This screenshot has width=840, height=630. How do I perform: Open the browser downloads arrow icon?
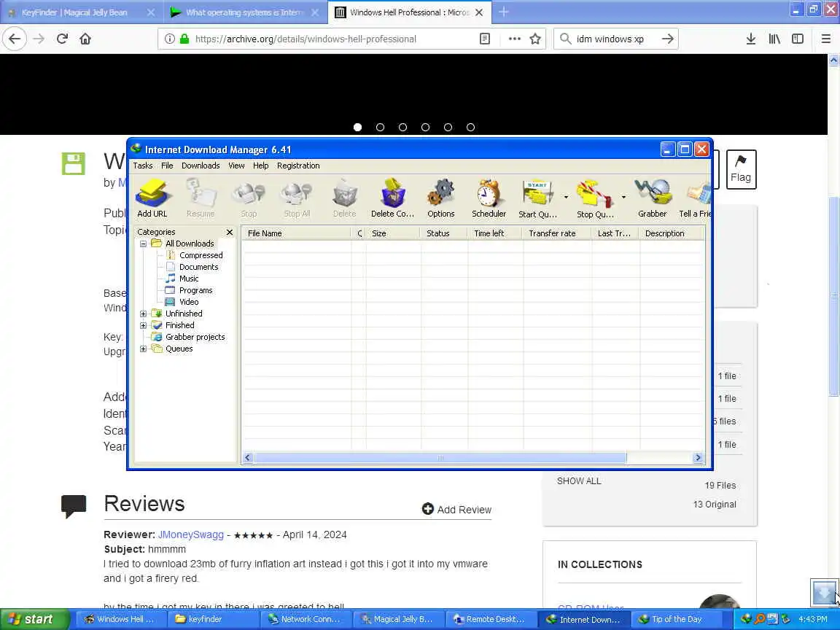(751, 39)
